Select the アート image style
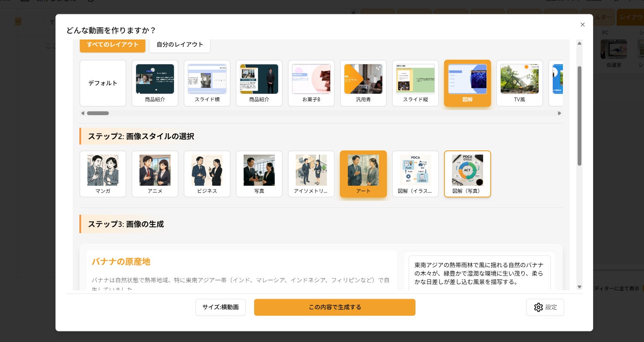The width and height of the screenshot is (644, 342). pyautogui.click(x=363, y=174)
